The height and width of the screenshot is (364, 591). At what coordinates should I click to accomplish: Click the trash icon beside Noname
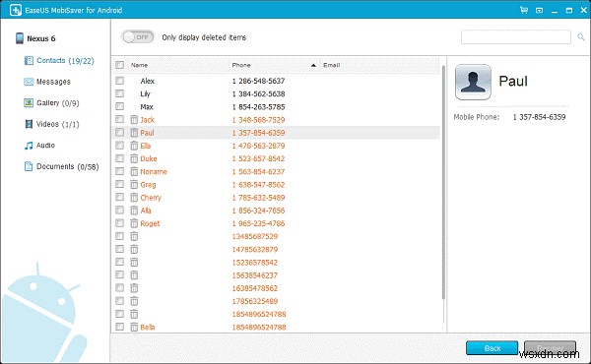134,171
